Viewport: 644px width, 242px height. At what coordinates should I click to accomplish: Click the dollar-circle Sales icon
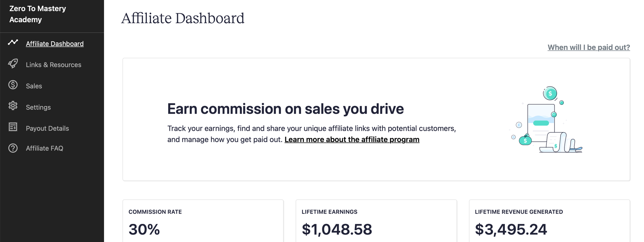[13, 85]
